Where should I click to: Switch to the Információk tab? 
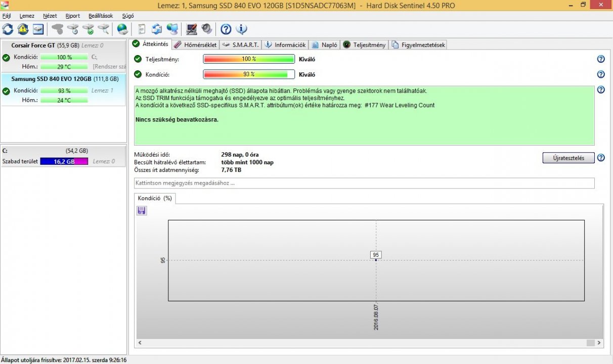pos(285,44)
